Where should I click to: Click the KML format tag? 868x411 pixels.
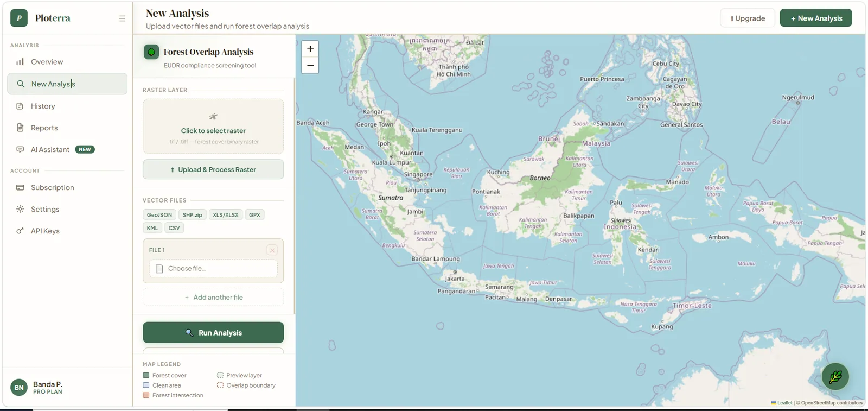click(x=152, y=228)
